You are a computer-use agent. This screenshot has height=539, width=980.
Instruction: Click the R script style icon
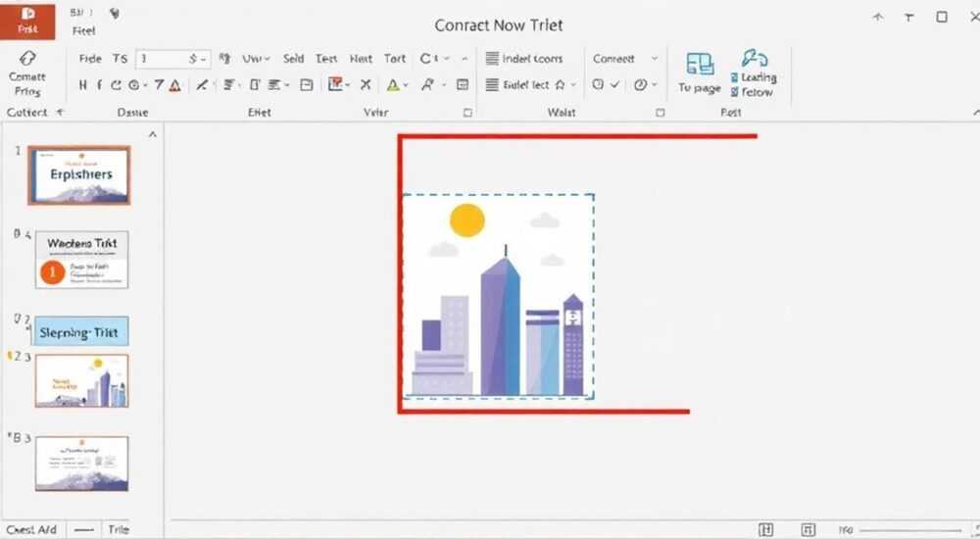click(428, 84)
